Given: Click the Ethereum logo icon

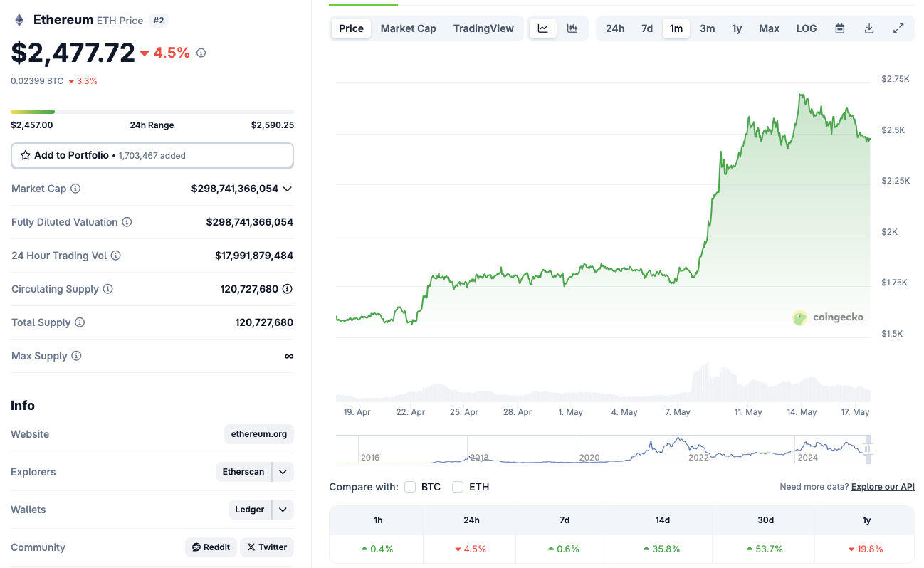Looking at the screenshot, I should tap(19, 20).
